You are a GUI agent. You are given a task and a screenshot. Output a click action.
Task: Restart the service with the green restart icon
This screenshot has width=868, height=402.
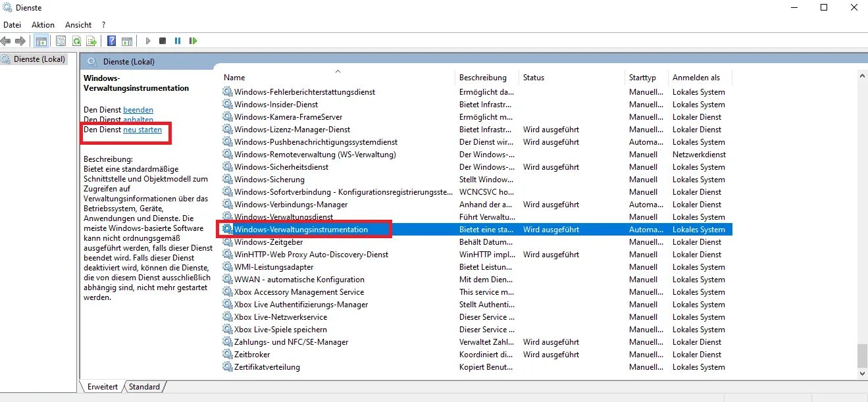tap(193, 41)
